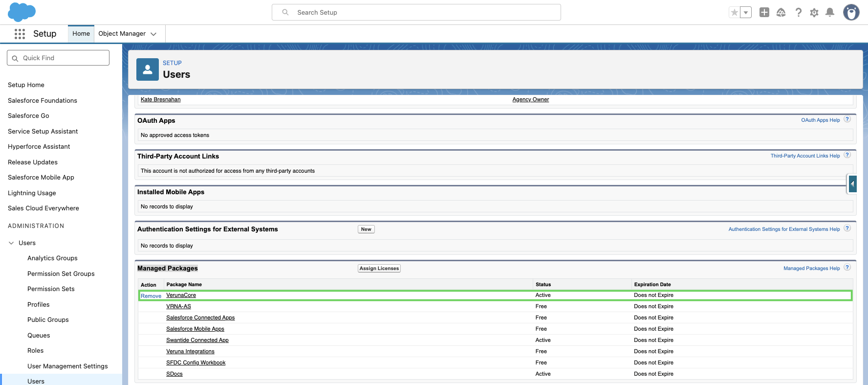Open the Managed Packages Help link

tap(811, 269)
